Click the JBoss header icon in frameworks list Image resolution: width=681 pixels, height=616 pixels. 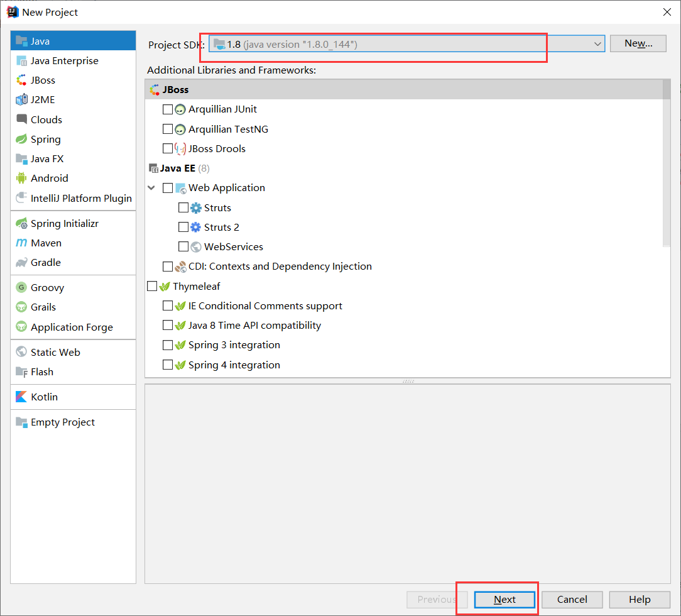click(x=154, y=89)
